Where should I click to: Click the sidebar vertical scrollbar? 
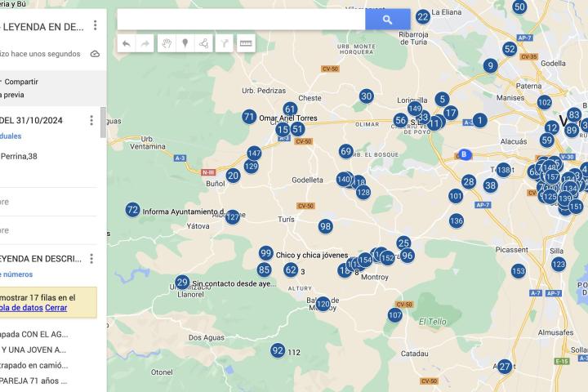103,122
